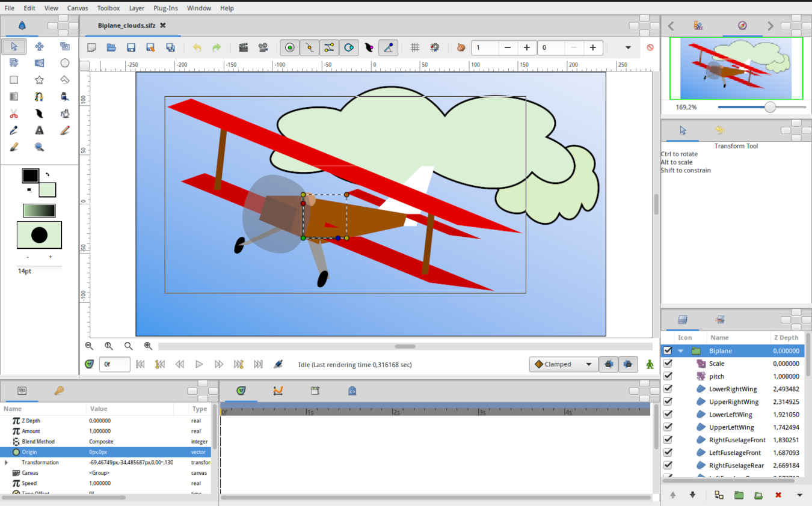Viewport: 812px width, 506px height.
Task: Open the Plug-Ins menu
Action: click(165, 8)
